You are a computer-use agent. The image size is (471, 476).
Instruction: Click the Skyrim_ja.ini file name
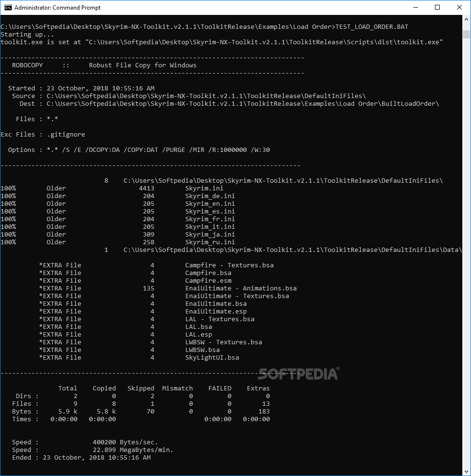[x=210, y=234]
